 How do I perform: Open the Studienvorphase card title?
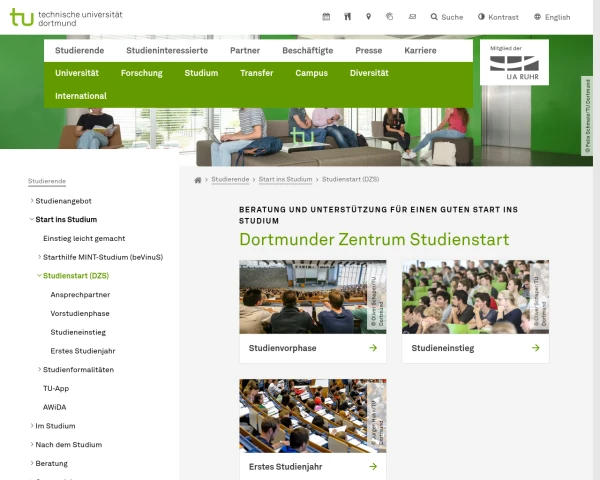282,348
